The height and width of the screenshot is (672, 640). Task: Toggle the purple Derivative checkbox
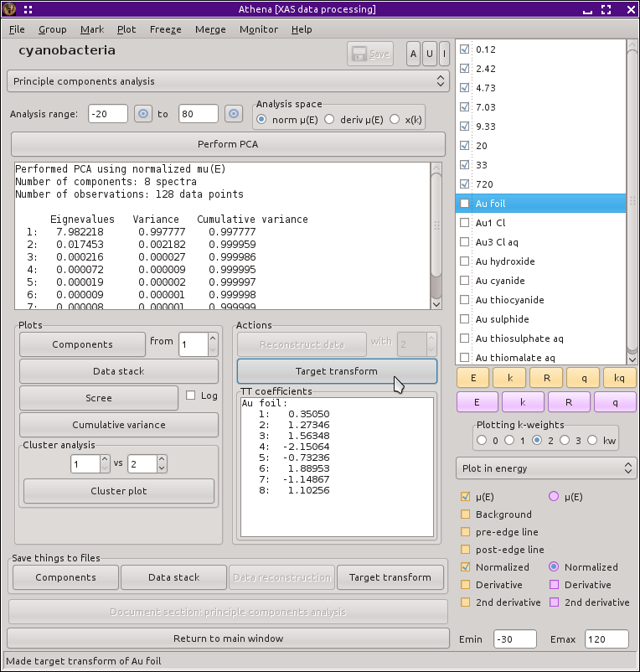coord(554,585)
